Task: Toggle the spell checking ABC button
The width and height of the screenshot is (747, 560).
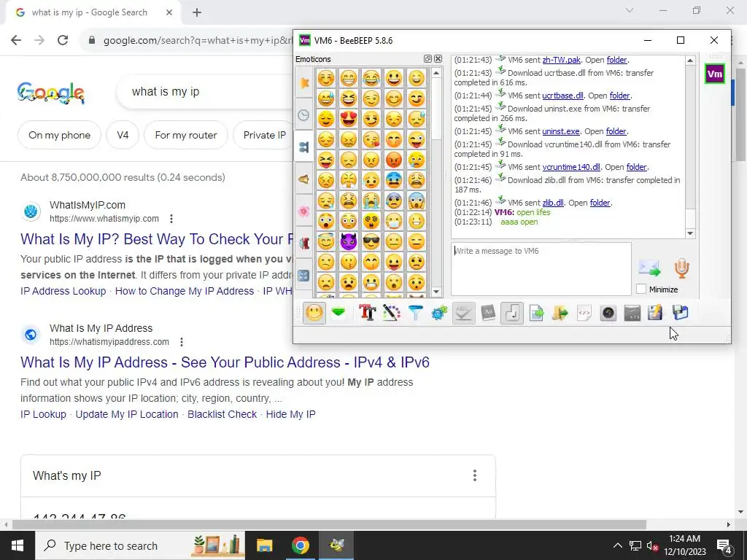Action: tap(463, 313)
